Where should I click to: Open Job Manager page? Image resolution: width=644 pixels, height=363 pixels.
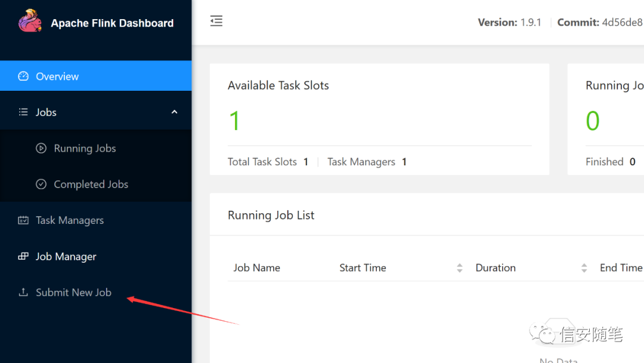95,257
